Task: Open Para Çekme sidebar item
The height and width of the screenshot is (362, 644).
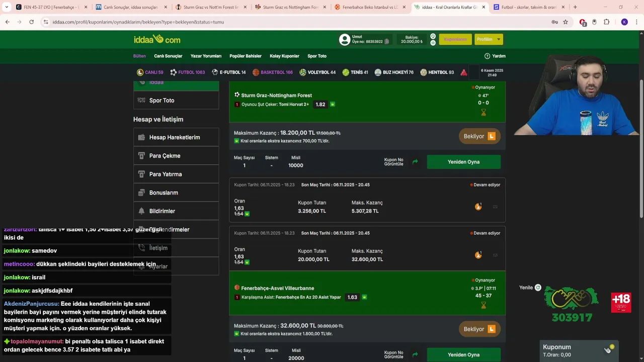Action: pyautogui.click(x=176, y=156)
